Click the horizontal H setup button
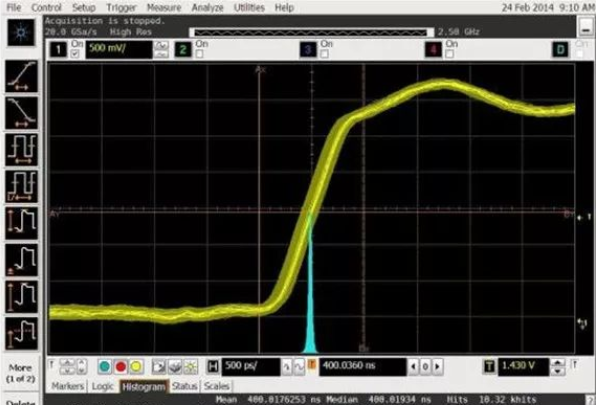This screenshot has width=596, height=405. [213, 367]
